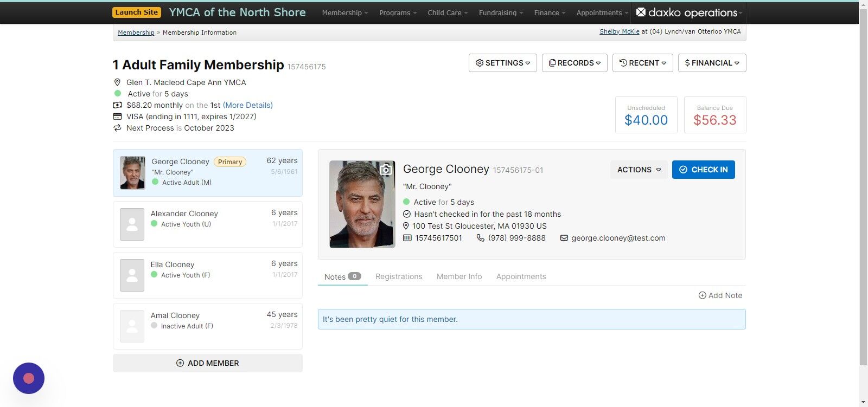Image resolution: width=868 pixels, height=407 pixels.
Task: Click the envelope icon beside george.clooney@test.com
Action: click(x=564, y=238)
